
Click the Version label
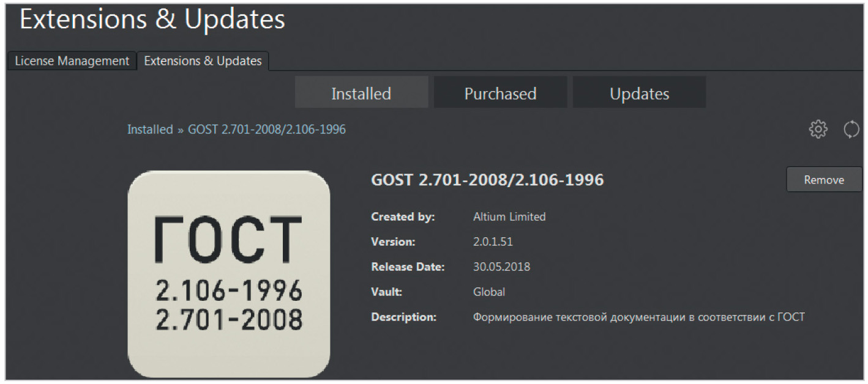[393, 242]
